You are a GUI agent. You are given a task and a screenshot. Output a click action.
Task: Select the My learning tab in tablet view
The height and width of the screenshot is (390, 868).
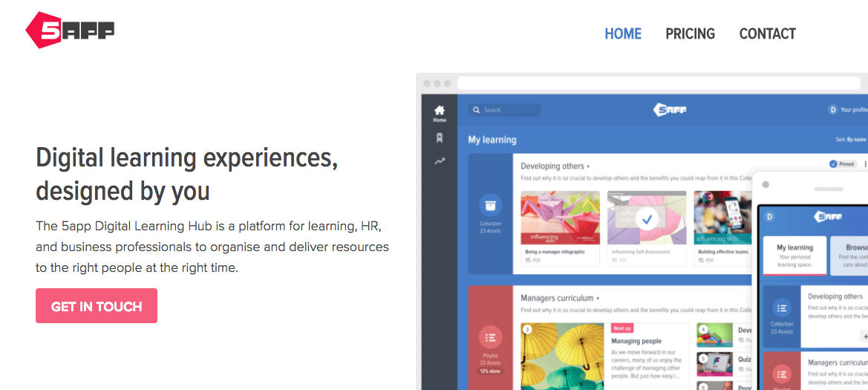795,256
